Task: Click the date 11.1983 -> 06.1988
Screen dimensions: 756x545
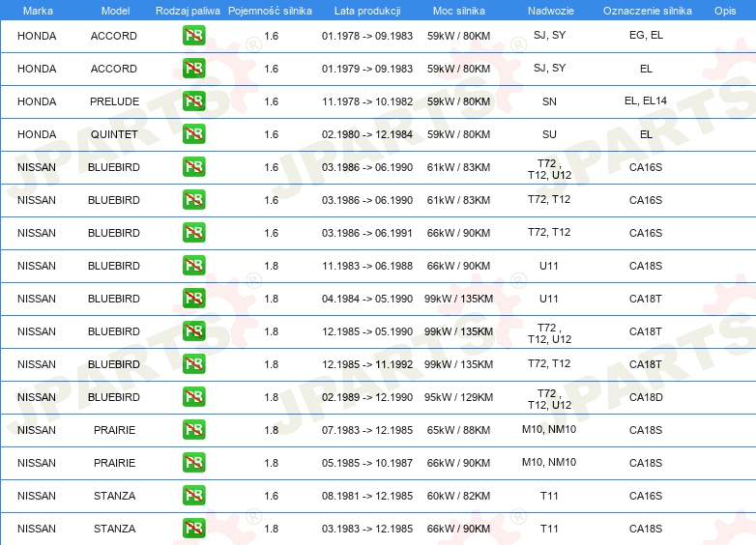Action: [x=367, y=266]
